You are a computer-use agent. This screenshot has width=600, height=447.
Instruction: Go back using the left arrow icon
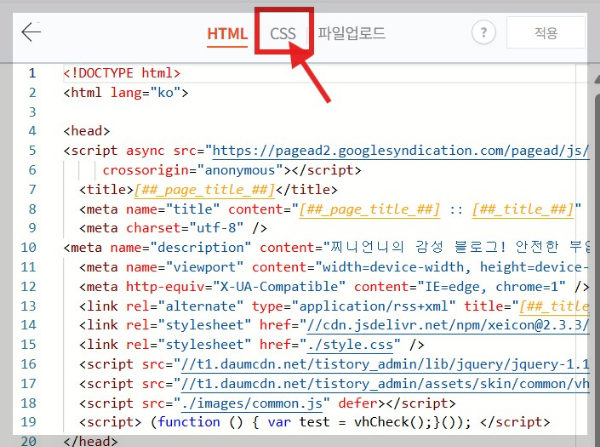pos(31,32)
